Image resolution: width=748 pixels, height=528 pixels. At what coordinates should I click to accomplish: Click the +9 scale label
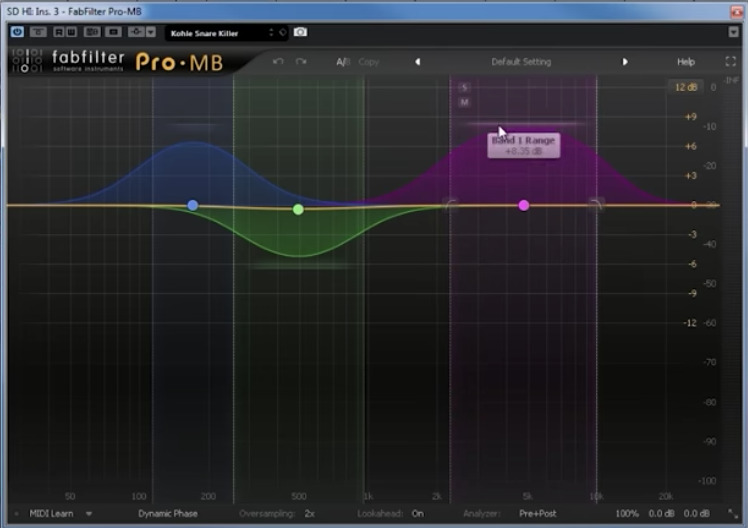pos(690,117)
